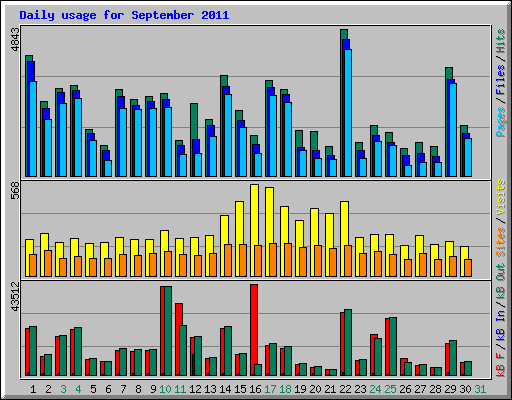This screenshot has height=400, width=512.
Task: Click green weekend day 11 label
Action: coord(180,389)
